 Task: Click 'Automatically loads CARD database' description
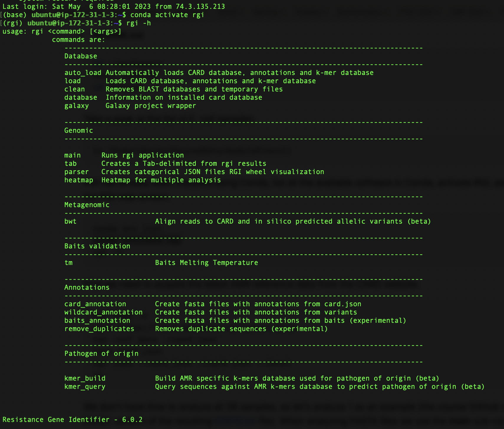click(x=240, y=73)
